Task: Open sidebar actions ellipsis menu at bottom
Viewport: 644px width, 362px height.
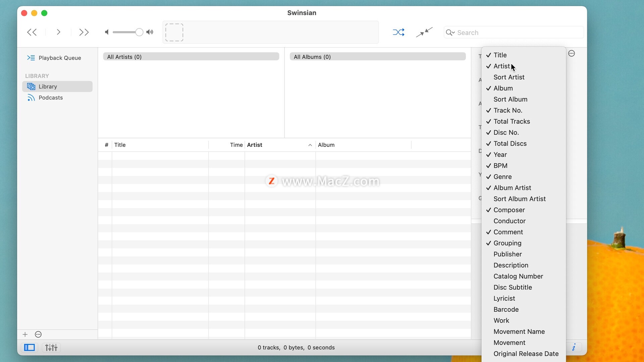Action: pyautogui.click(x=38, y=335)
